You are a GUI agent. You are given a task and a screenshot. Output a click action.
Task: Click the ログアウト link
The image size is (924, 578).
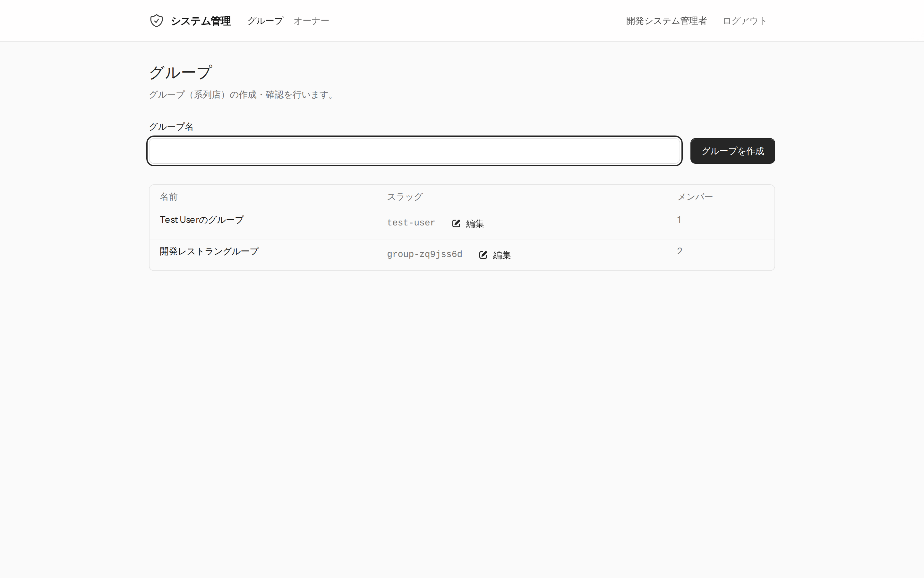tap(745, 21)
